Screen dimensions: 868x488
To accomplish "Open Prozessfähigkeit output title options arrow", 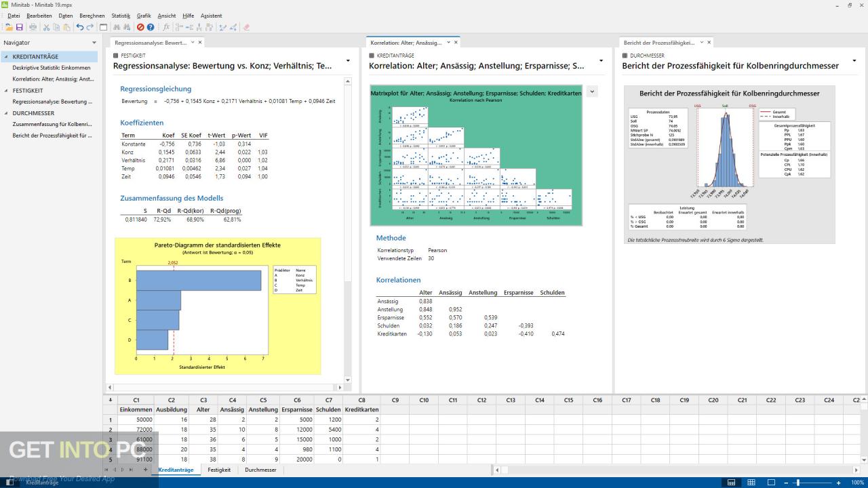I will 854,61.
